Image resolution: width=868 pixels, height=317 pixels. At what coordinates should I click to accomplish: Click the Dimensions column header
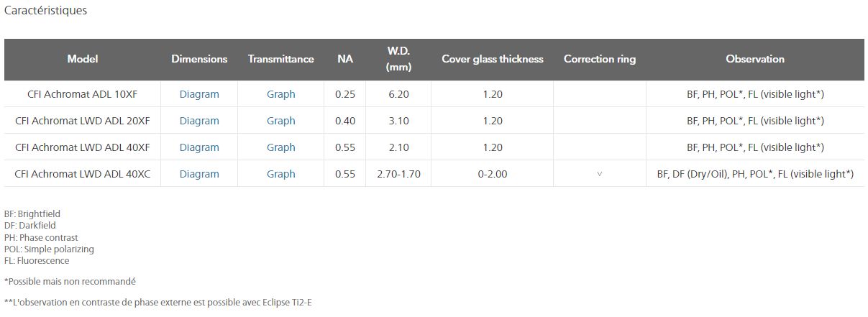click(x=199, y=59)
